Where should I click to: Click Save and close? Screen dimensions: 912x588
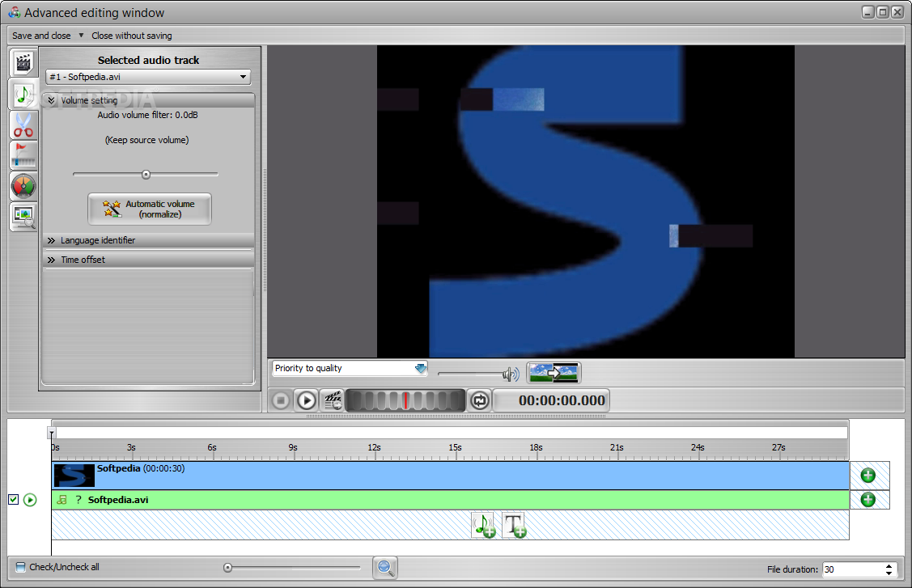coord(41,36)
